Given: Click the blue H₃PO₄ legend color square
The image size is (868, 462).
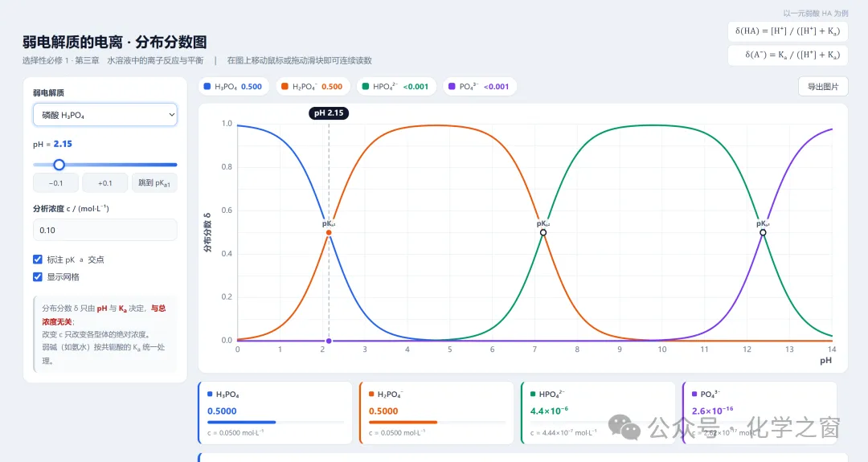Looking at the screenshot, I should click(207, 86).
